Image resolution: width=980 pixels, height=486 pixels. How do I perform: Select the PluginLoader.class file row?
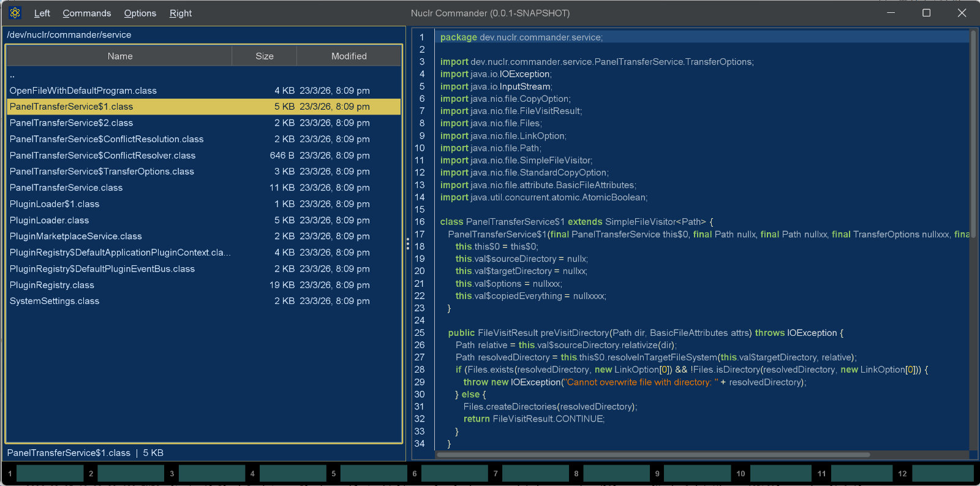pyautogui.click(x=204, y=220)
